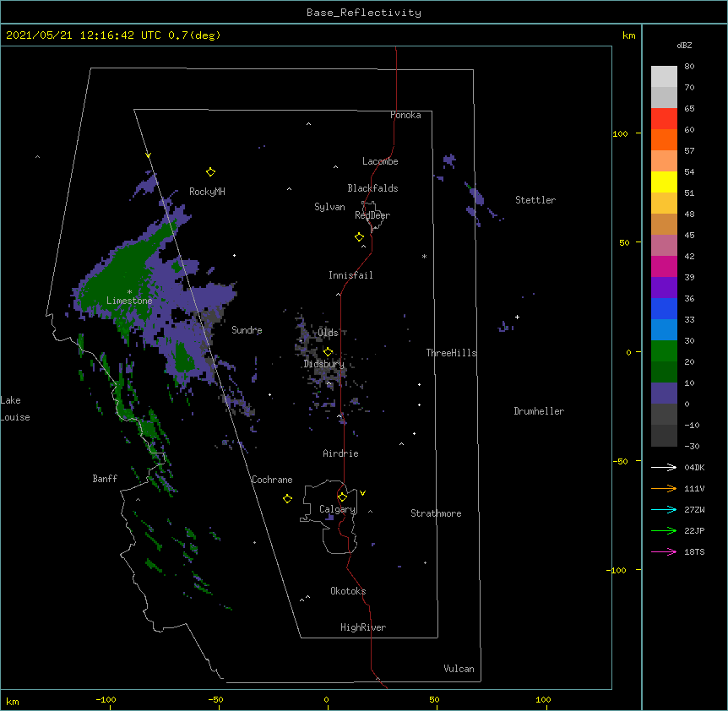Click the Calgary label

pos(337,509)
